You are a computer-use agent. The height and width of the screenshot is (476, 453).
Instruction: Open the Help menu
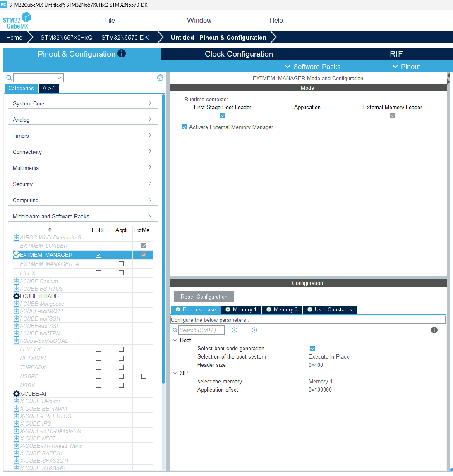[x=276, y=20]
